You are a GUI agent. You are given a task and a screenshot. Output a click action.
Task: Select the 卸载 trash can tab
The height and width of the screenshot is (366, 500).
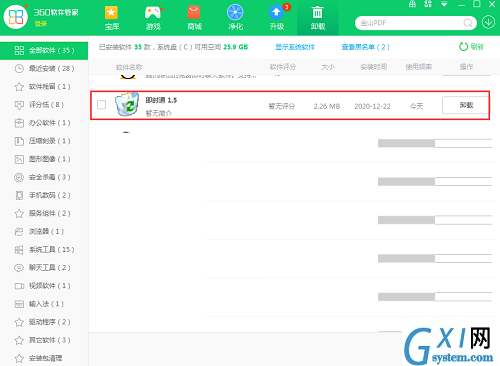point(318,18)
